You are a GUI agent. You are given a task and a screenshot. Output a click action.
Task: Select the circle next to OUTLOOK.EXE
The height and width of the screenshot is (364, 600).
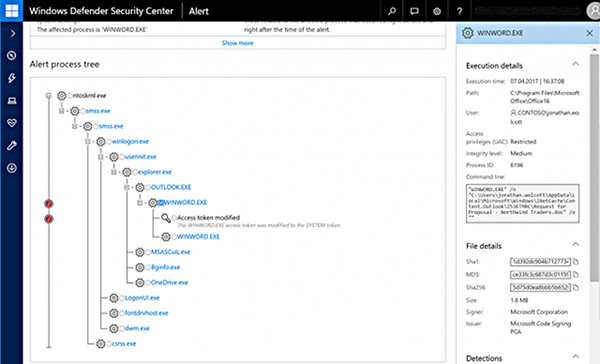pyautogui.click(x=148, y=188)
